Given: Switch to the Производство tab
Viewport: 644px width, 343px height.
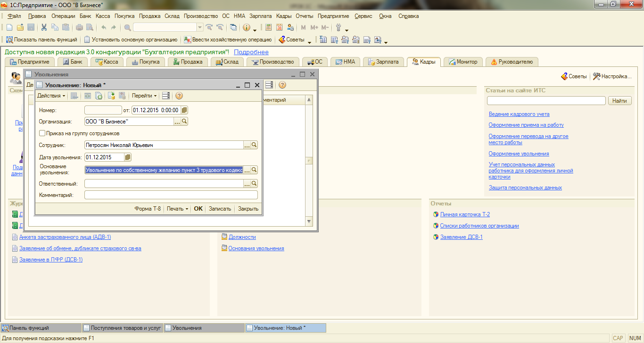Looking at the screenshot, I should 273,62.
